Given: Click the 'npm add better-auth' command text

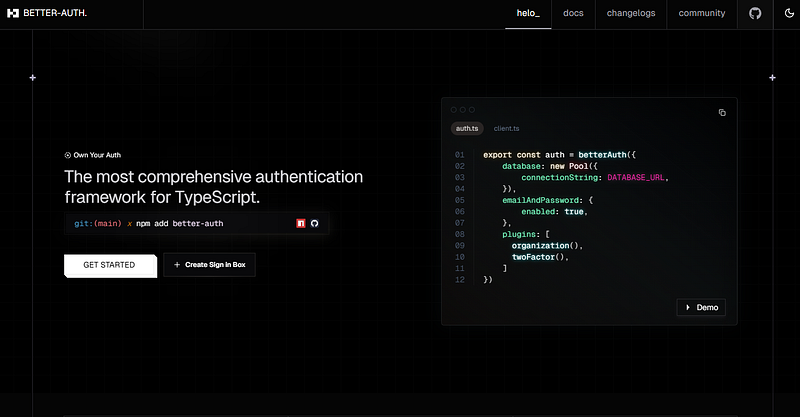Looking at the screenshot, I should (180, 224).
